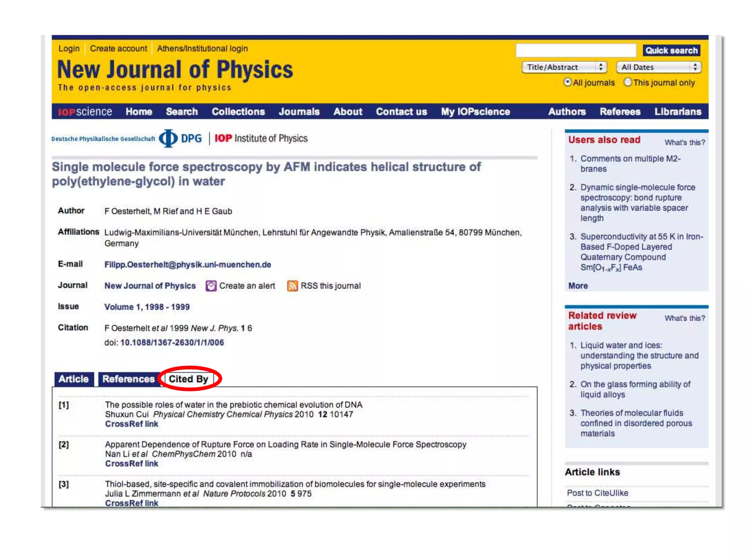This screenshot has height=560, width=747.
Task: Click the orange RSS feed icon
Action: [x=292, y=286]
